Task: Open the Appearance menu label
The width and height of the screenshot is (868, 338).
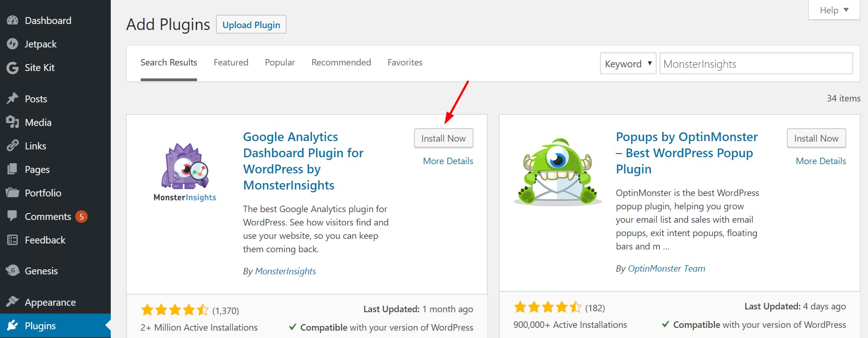Action: pyautogui.click(x=50, y=302)
